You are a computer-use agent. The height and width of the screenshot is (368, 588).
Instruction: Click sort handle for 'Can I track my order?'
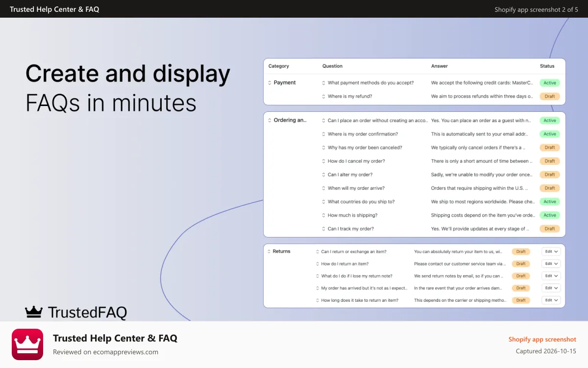pyautogui.click(x=323, y=229)
